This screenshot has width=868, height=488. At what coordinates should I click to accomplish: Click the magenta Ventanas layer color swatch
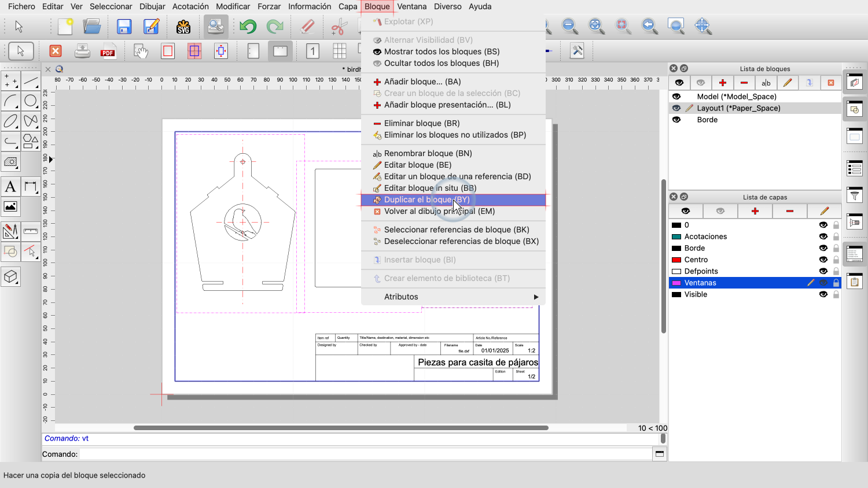676,283
